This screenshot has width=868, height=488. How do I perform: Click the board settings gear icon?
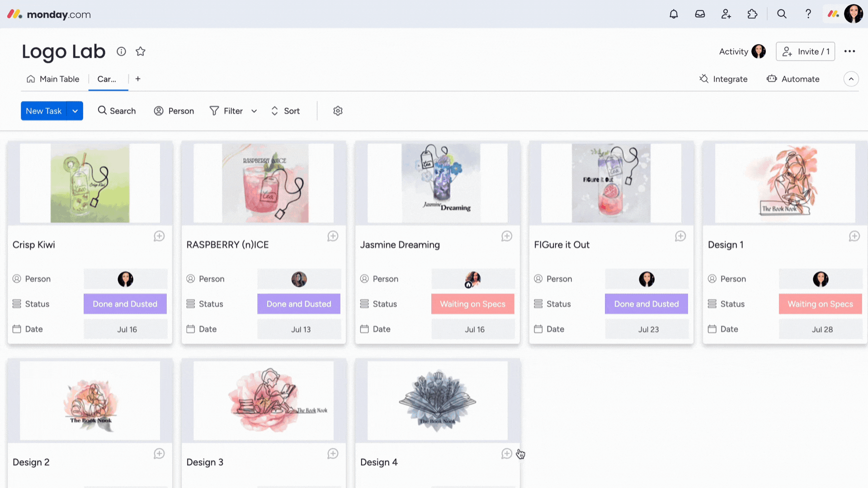[x=338, y=111]
